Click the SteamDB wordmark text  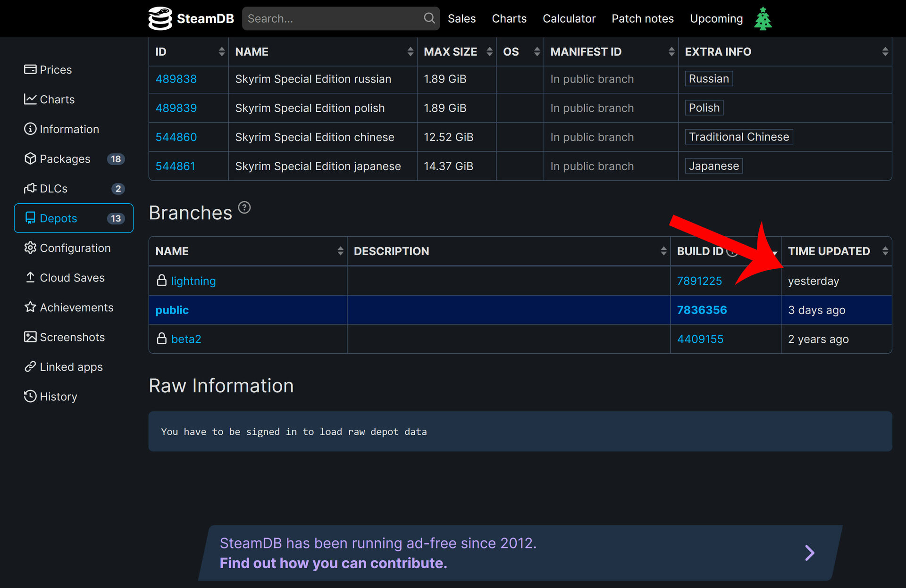pyautogui.click(x=205, y=18)
